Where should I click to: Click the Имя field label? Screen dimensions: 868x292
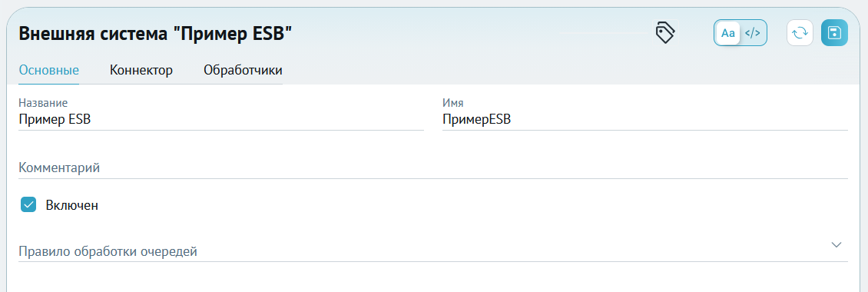[x=453, y=102]
